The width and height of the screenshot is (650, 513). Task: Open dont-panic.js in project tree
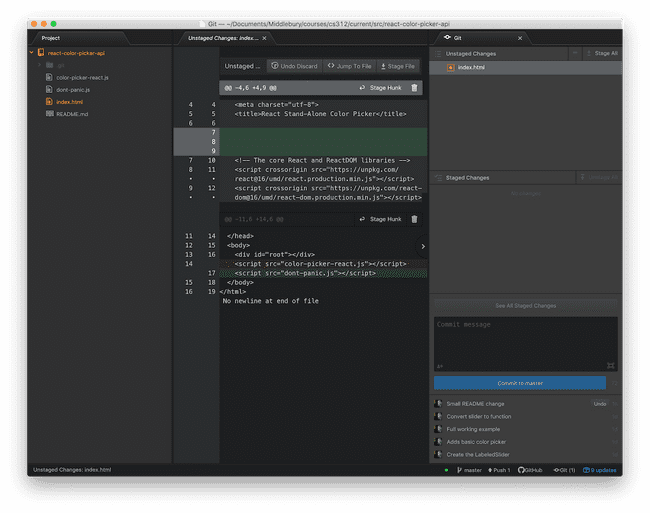pos(73,90)
